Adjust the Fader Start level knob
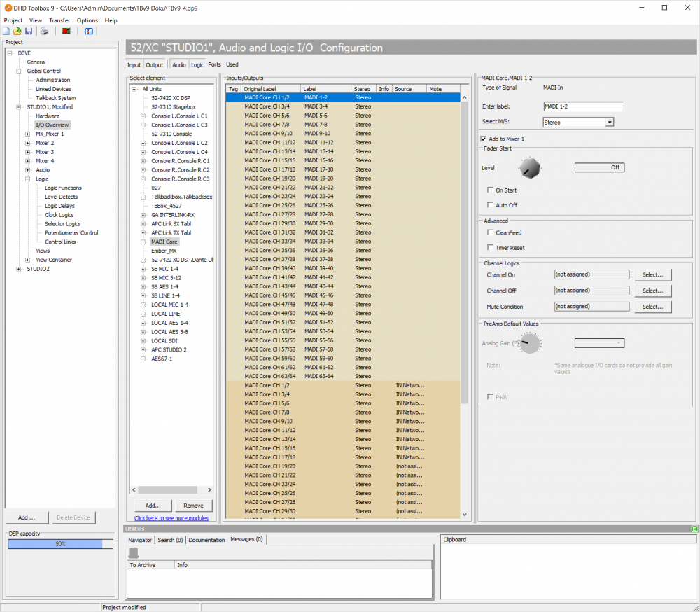Screen dimensions: 700x612 [529, 167]
